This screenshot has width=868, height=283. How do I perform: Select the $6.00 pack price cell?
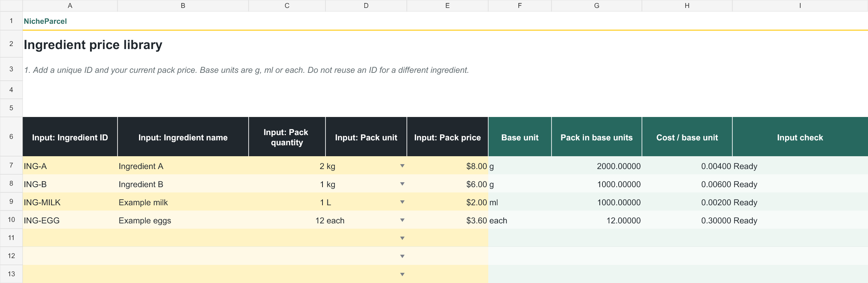(448, 183)
